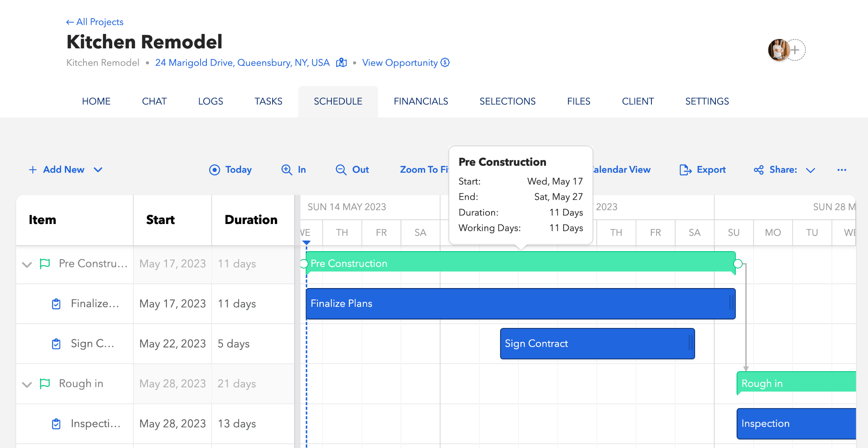868x448 pixels.
Task: Expand the Share dropdown
Action: pos(810,170)
